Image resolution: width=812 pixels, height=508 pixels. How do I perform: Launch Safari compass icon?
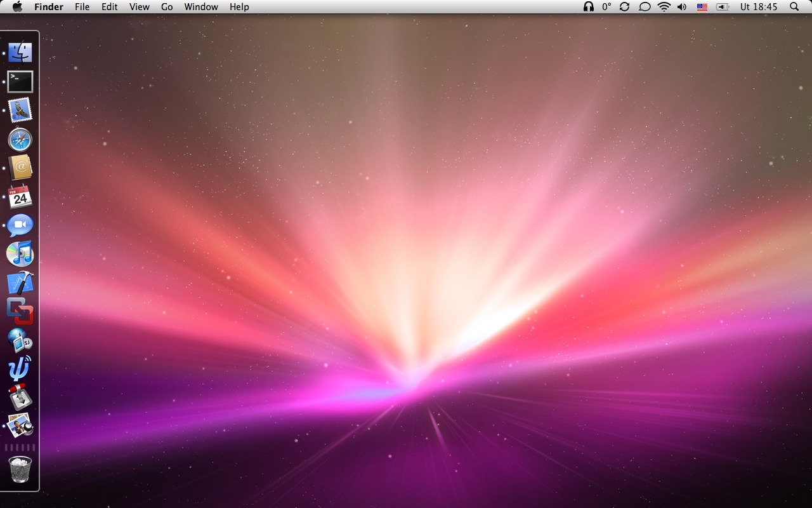[20, 140]
